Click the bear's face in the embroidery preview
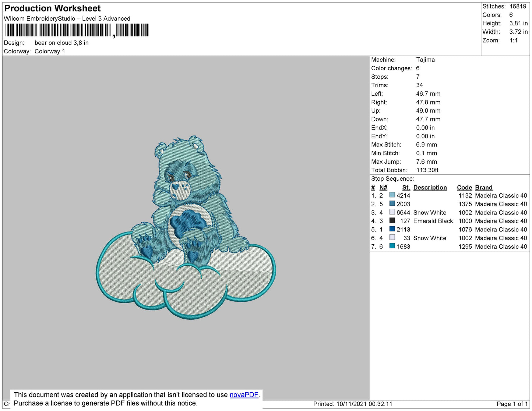Screen dimensions: 532x411 click(180, 180)
